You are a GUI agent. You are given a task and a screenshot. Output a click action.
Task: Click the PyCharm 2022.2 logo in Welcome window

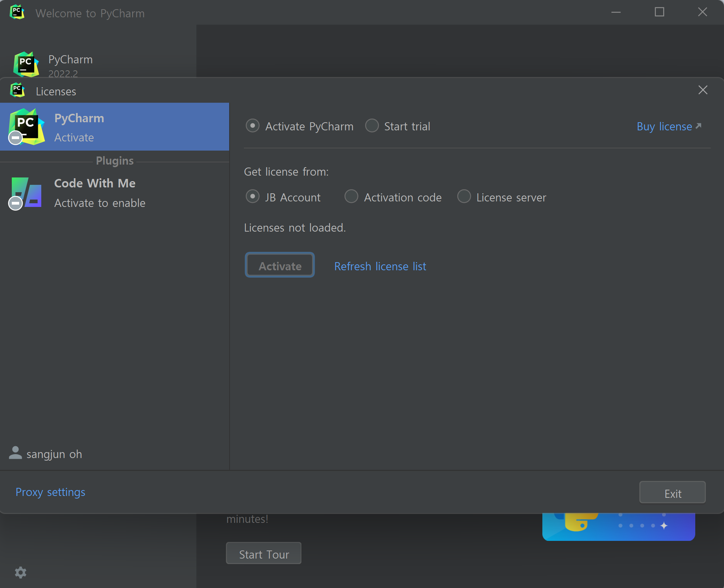coord(26,65)
